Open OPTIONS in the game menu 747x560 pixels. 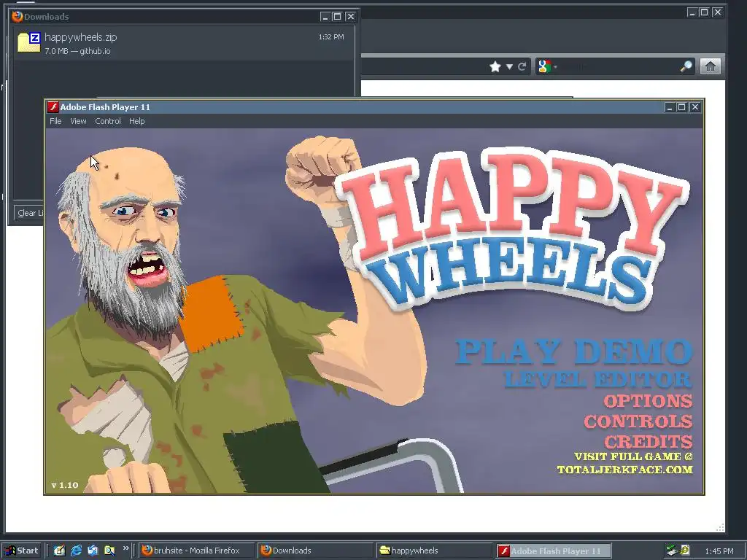(649, 401)
